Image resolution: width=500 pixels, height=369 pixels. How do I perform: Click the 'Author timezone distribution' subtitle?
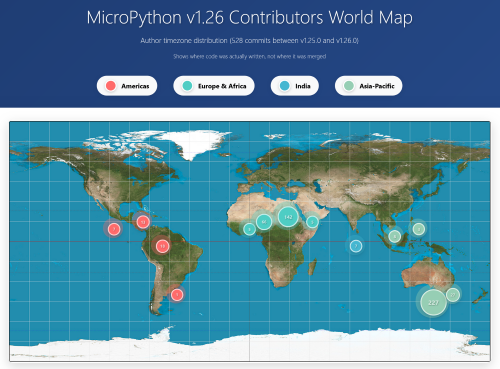coord(250,40)
